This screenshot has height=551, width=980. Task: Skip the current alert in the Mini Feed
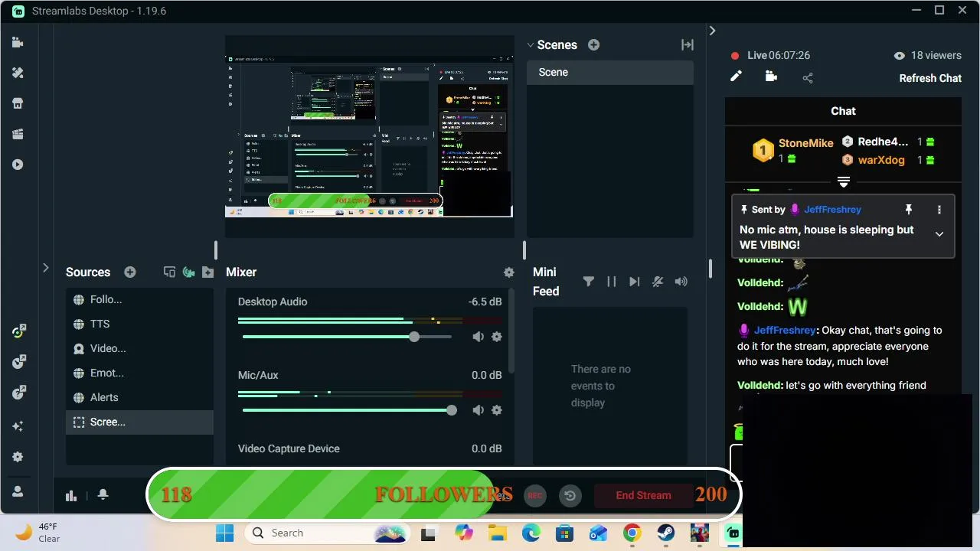click(x=634, y=282)
